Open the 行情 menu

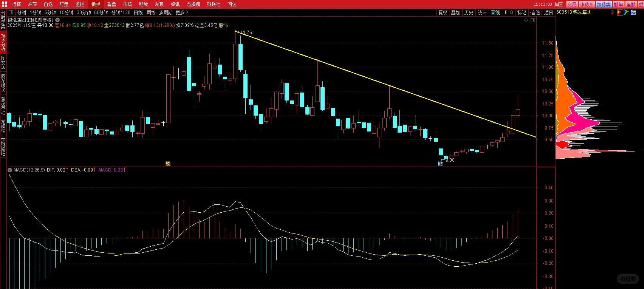tap(17, 4)
